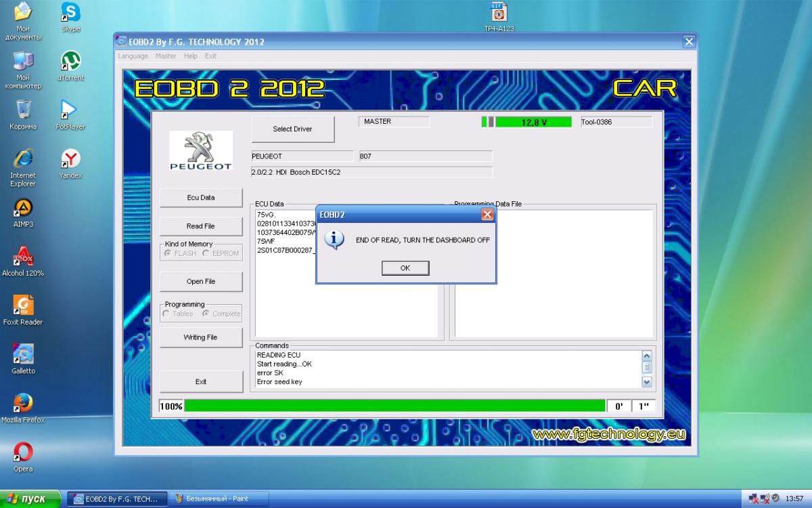The height and width of the screenshot is (508, 812).
Task: Click the green 100% progress bar
Action: click(x=394, y=406)
